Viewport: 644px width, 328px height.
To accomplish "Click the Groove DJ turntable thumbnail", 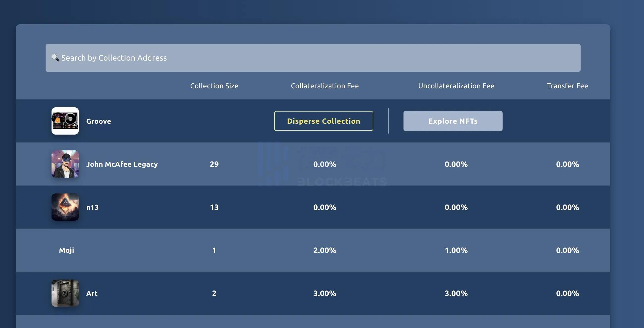I will coord(65,121).
